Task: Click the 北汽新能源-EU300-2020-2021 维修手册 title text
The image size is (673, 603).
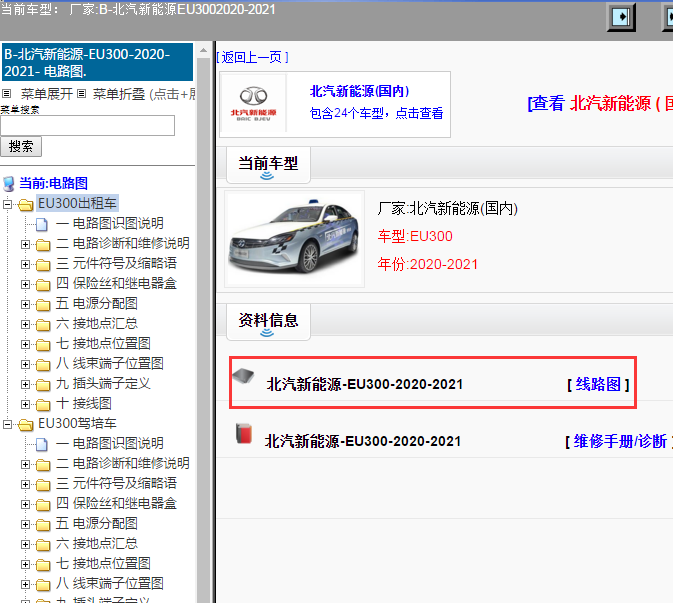Action: coord(363,441)
